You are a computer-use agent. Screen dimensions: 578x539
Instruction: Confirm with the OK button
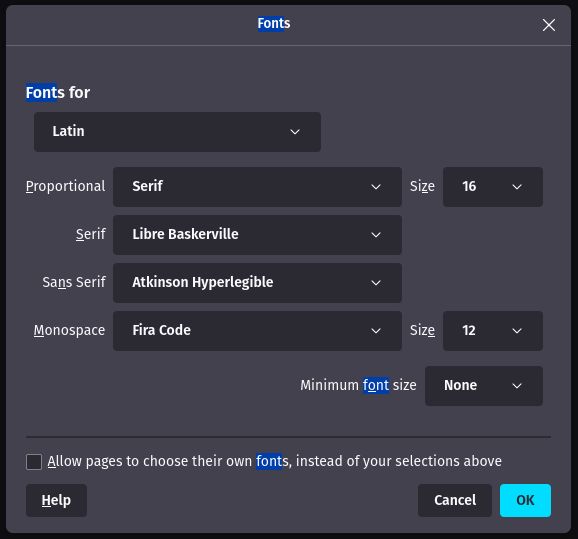pos(525,500)
